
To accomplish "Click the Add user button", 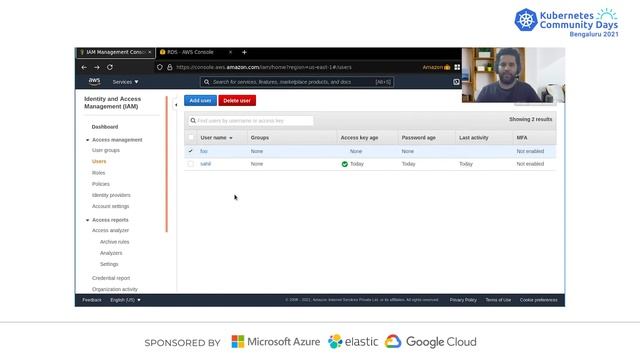I will (x=200, y=100).
